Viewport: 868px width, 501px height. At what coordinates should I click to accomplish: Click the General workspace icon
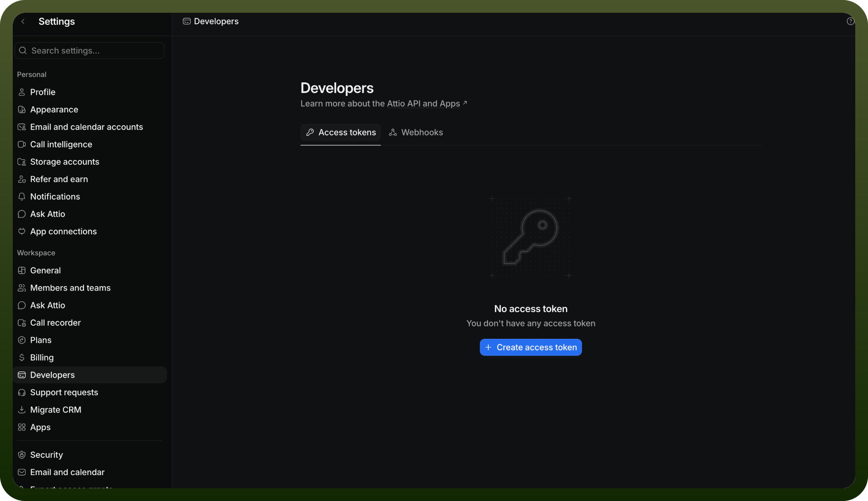click(x=22, y=270)
